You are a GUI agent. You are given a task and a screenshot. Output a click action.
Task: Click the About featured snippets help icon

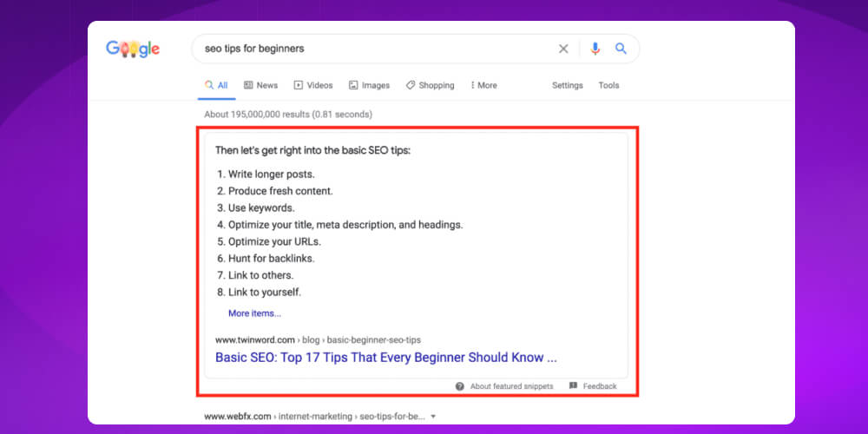point(460,386)
